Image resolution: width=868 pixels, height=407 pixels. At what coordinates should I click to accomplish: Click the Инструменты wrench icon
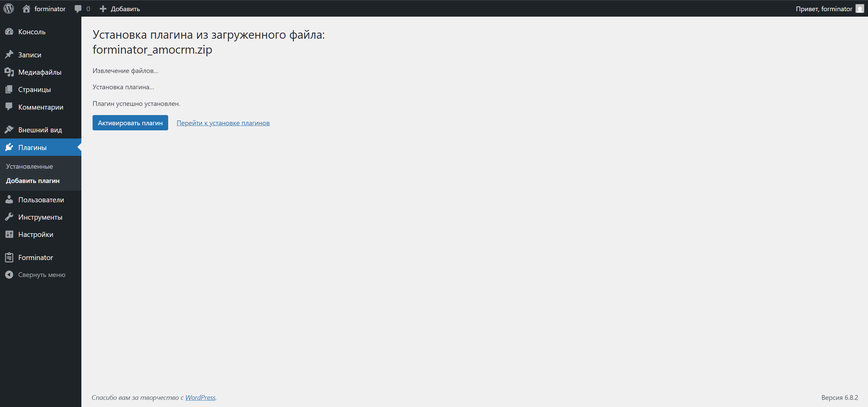tap(9, 217)
